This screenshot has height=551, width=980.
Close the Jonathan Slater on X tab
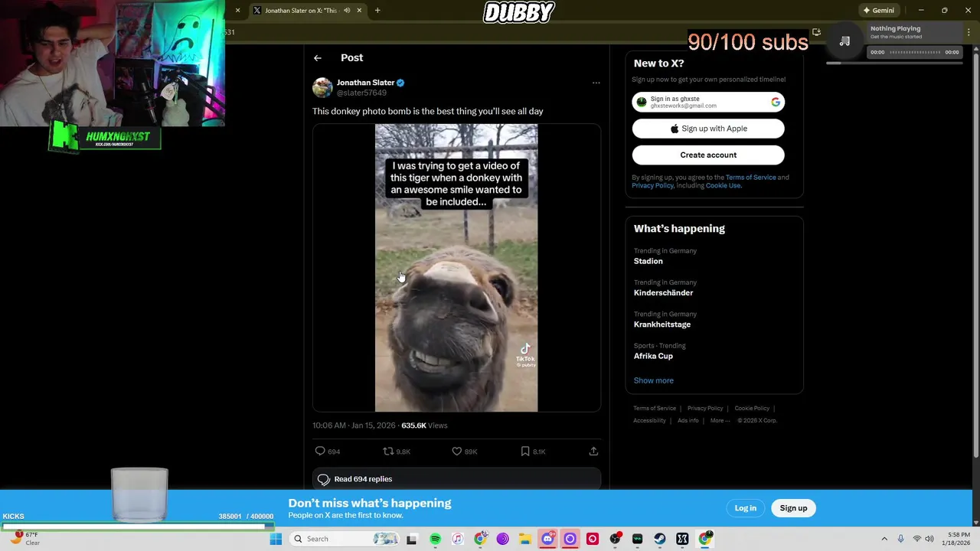(x=358, y=11)
